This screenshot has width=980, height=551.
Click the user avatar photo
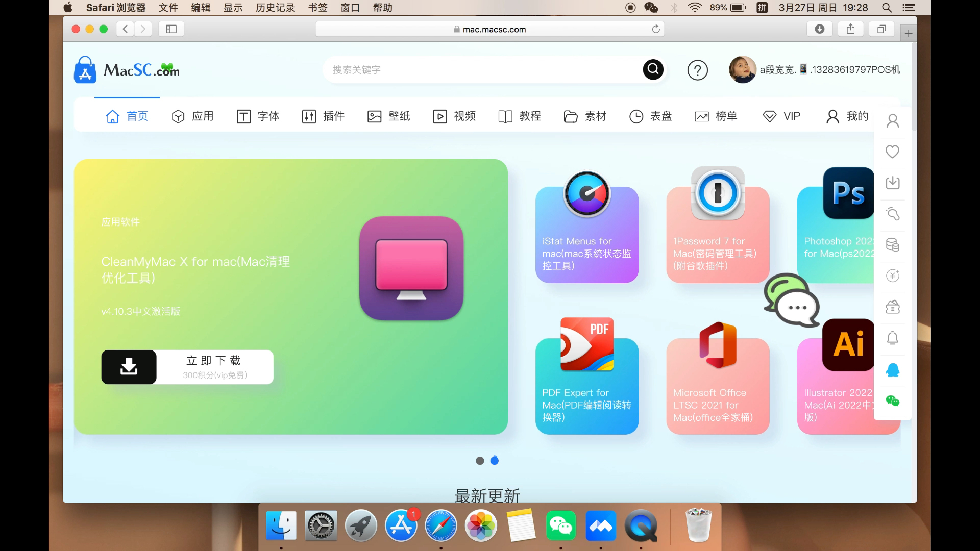click(742, 69)
